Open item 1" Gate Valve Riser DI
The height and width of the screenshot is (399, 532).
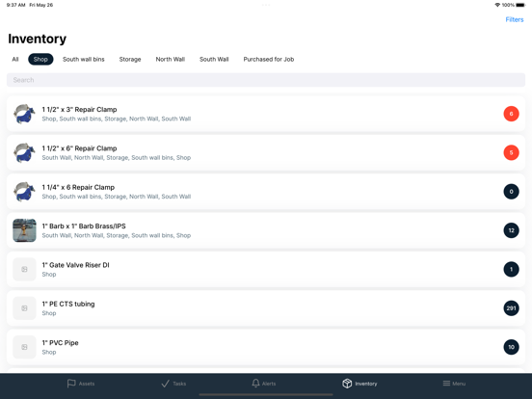[x=266, y=270]
